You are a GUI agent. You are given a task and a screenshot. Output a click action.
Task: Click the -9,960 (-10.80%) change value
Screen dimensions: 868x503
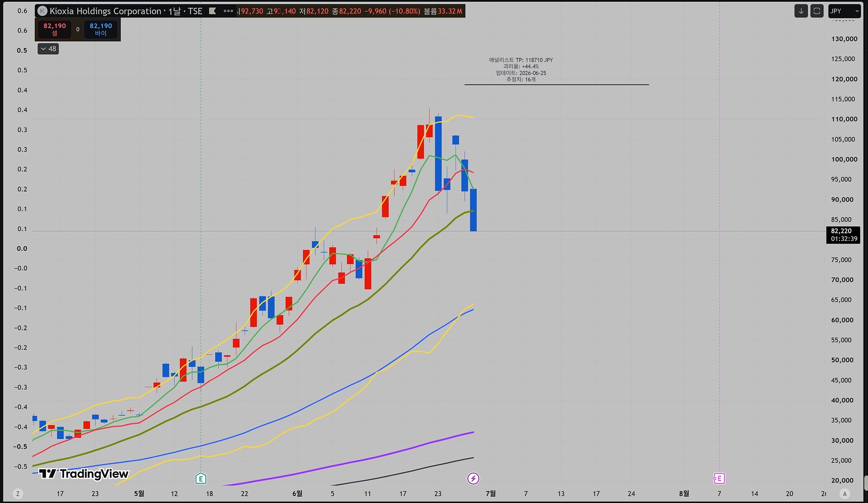tap(392, 11)
